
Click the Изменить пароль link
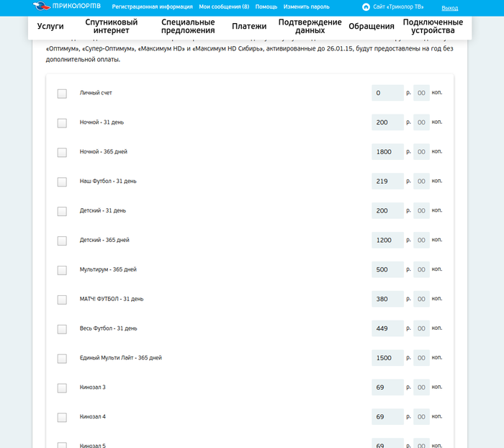306,6
